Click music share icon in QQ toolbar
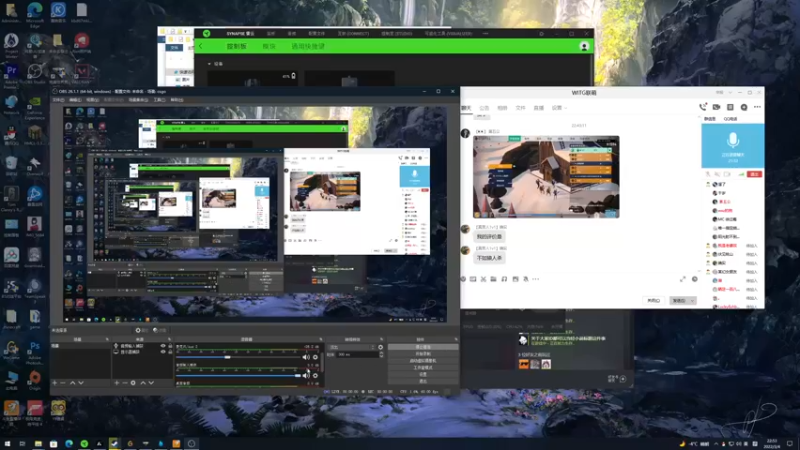The width and height of the screenshot is (800, 450). [x=504, y=279]
